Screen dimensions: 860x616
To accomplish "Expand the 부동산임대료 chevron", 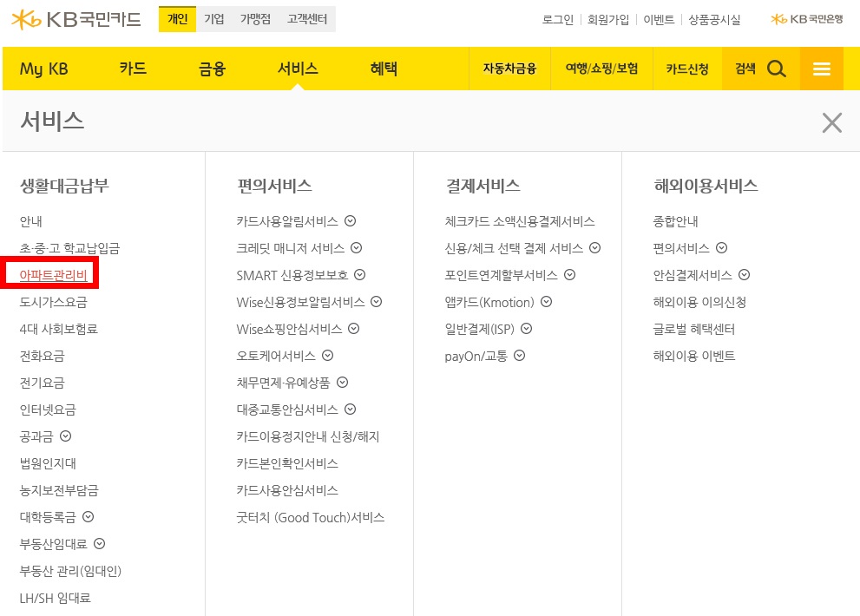I will coord(99,543).
